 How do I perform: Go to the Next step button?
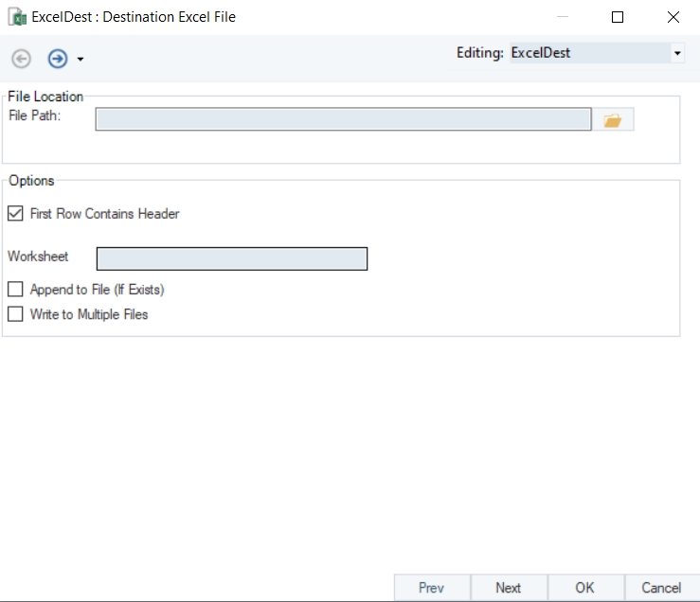point(509,588)
